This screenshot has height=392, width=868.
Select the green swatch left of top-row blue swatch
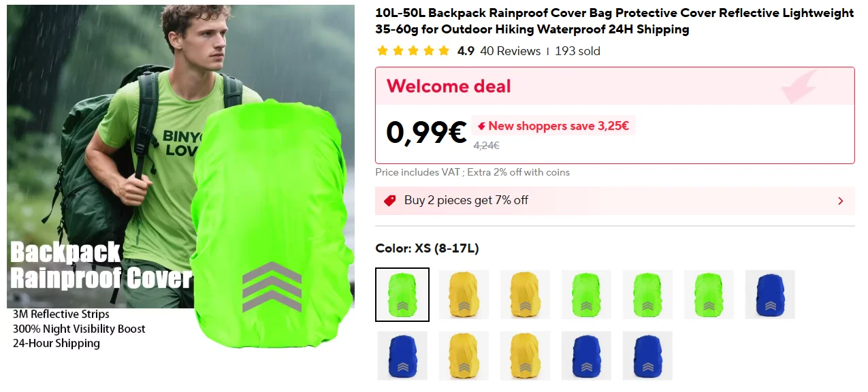[709, 295]
